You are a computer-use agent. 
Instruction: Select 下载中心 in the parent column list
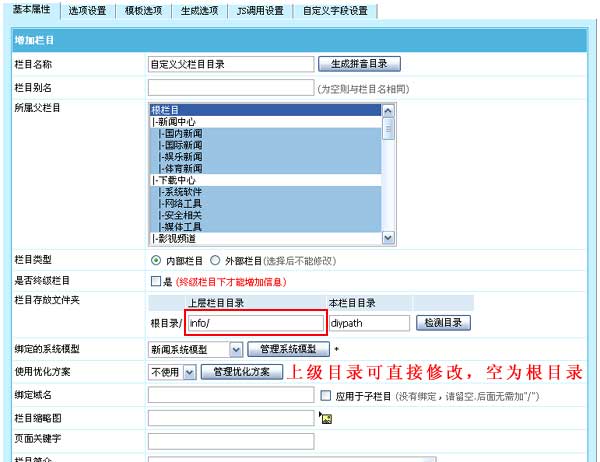click(174, 180)
